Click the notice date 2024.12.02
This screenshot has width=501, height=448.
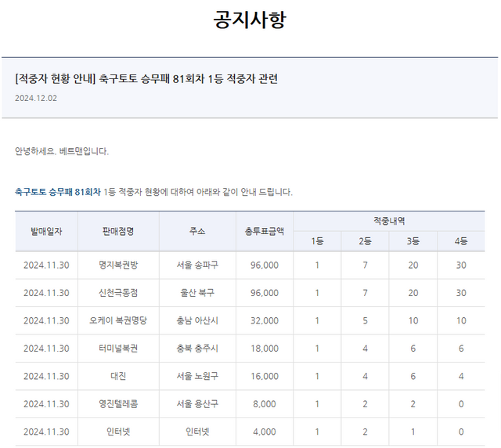coord(36,99)
